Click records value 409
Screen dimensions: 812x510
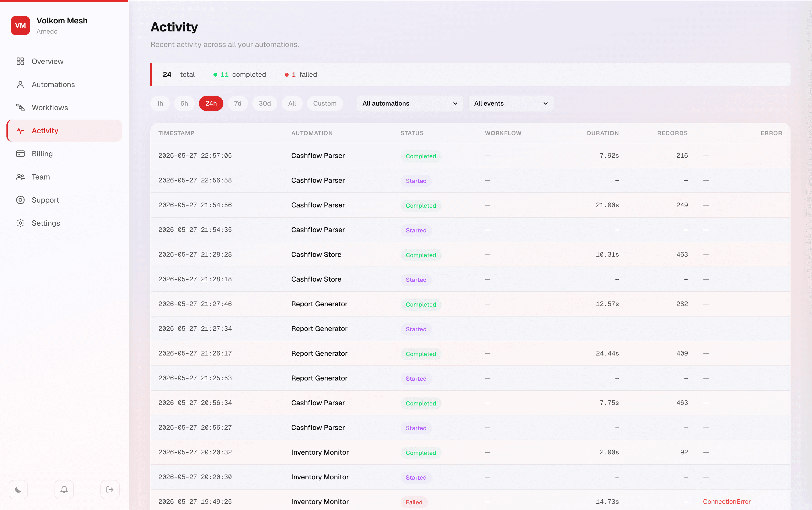click(682, 353)
